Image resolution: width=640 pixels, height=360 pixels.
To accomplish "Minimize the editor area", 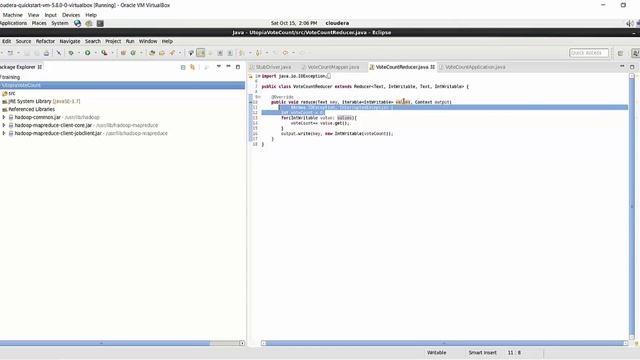I will tap(622, 66).
